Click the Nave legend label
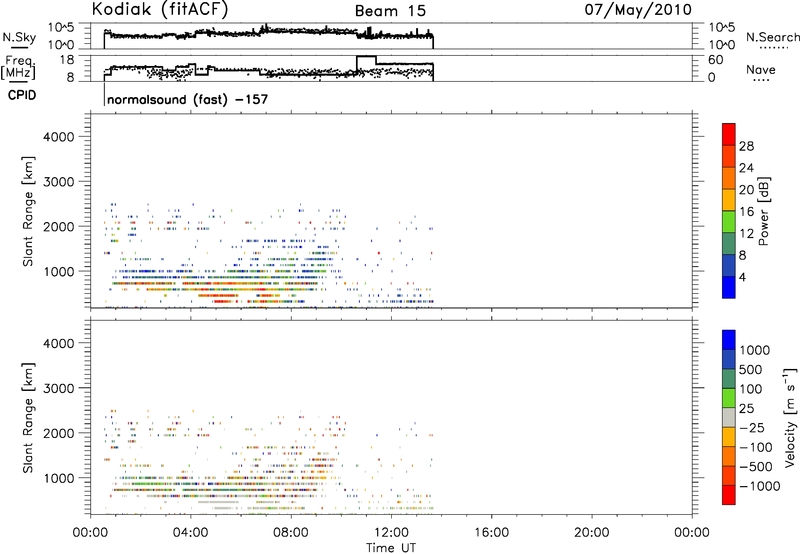Viewport: 800px width, 554px height. point(760,69)
